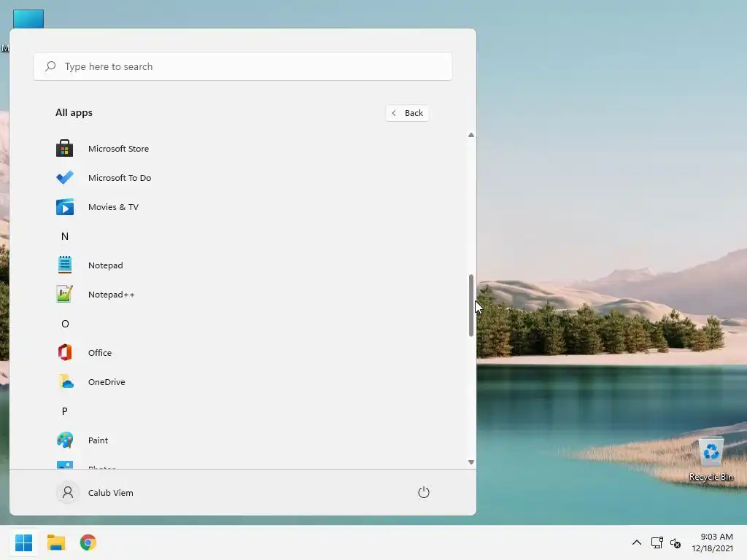Click the scrollbar up arrow
The image size is (747, 560).
coord(471,135)
